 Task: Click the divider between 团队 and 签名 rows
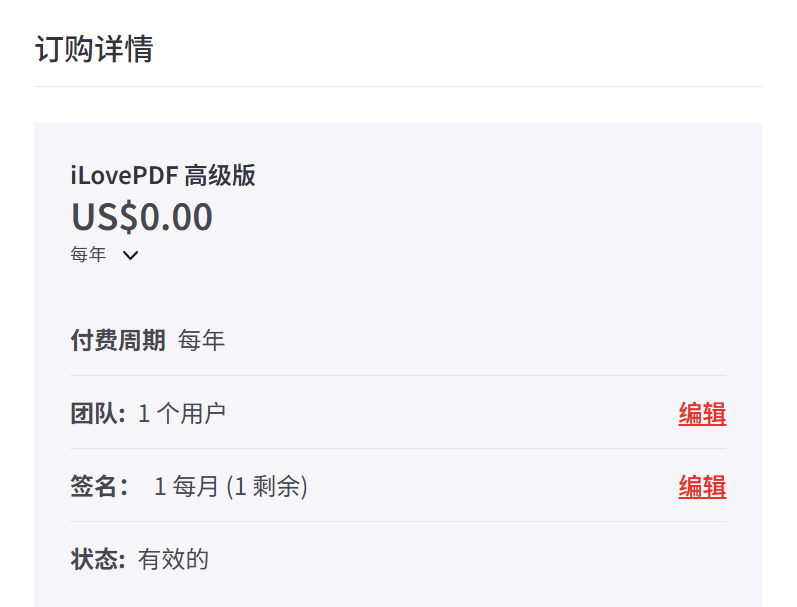(x=398, y=449)
